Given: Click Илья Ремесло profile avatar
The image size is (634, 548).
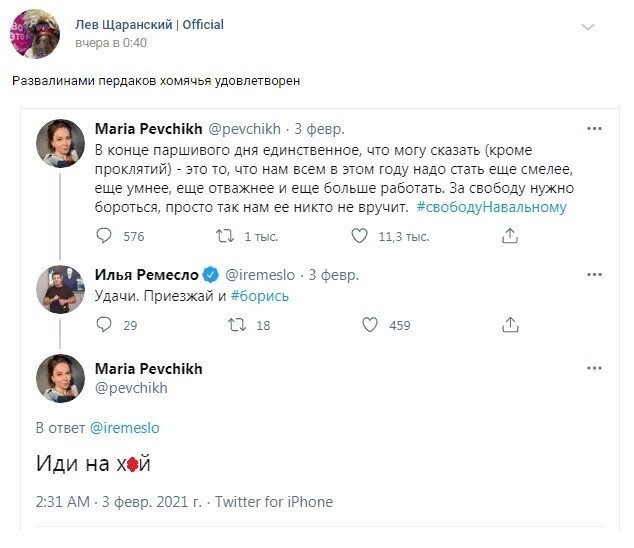Looking at the screenshot, I should tap(61, 290).
